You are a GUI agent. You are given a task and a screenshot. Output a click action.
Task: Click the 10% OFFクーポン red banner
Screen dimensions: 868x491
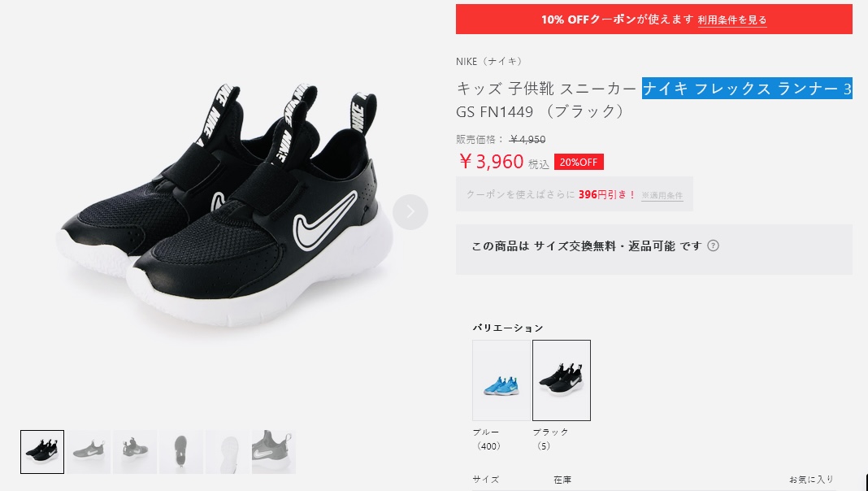point(653,20)
